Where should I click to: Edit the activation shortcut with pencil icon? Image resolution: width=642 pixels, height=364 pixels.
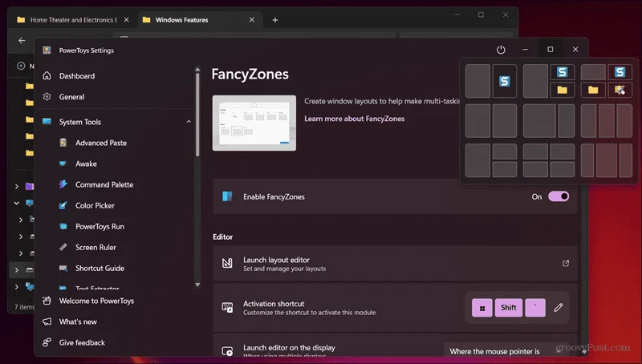click(x=558, y=308)
